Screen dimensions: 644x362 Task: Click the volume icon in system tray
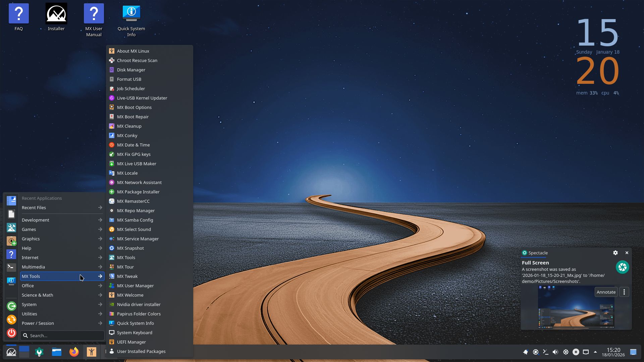pos(555,352)
